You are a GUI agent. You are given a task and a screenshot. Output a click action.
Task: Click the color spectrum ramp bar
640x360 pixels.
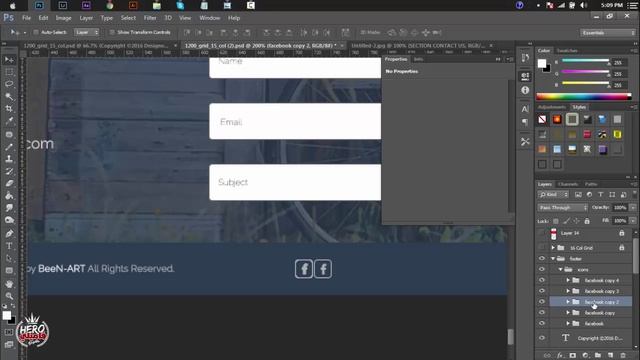click(584, 96)
